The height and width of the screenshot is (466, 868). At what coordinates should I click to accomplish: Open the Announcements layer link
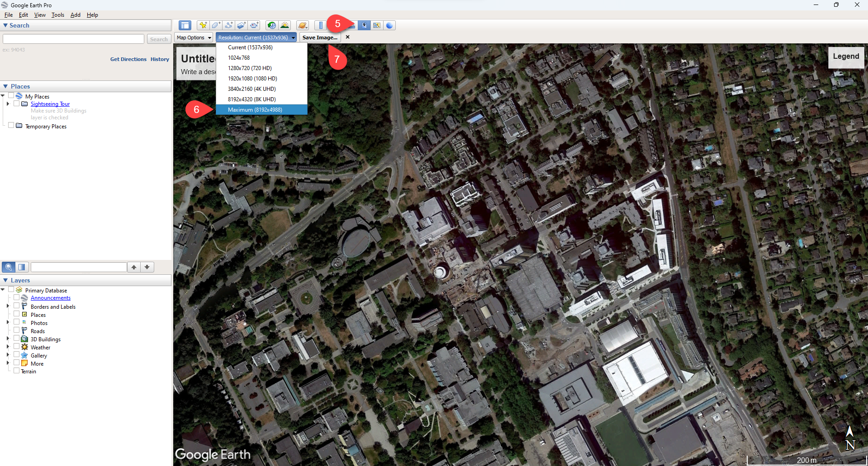(x=51, y=298)
